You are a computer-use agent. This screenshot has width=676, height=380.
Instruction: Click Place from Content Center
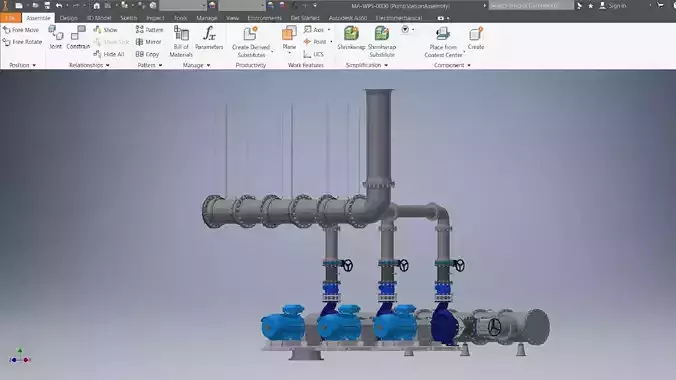pyautogui.click(x=443, y=41)
